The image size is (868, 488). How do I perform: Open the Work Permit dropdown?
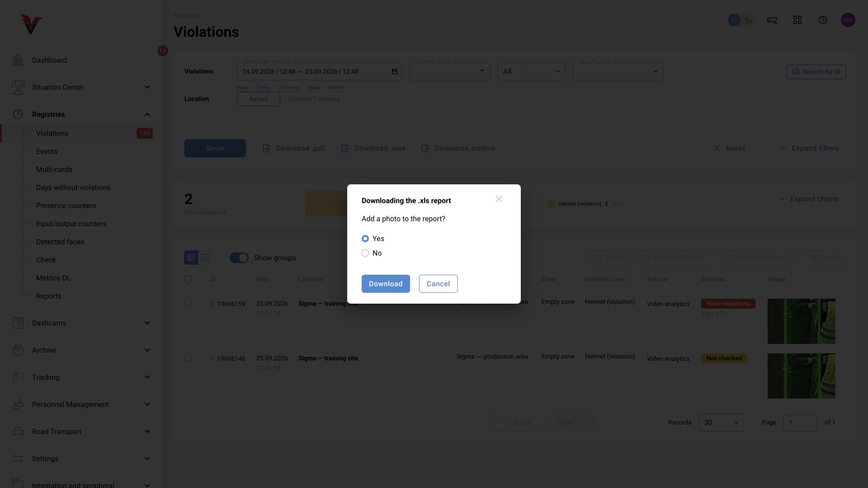point(618,71)
